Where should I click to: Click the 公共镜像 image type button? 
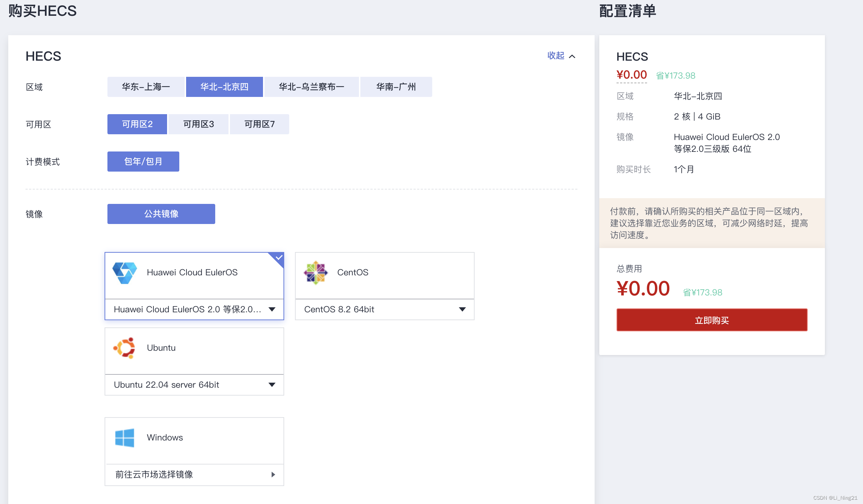(x=161, y=214)
